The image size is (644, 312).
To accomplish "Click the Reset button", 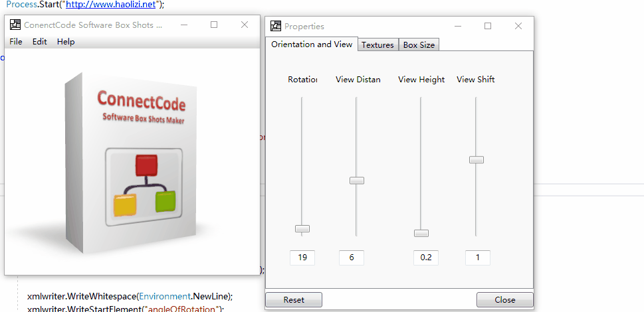I will tap(294, 299).
